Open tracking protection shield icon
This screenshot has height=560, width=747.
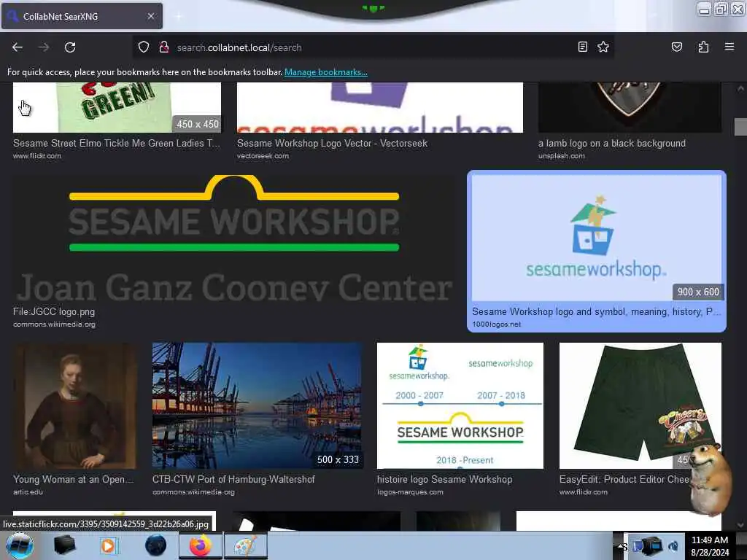click(144, 47)
